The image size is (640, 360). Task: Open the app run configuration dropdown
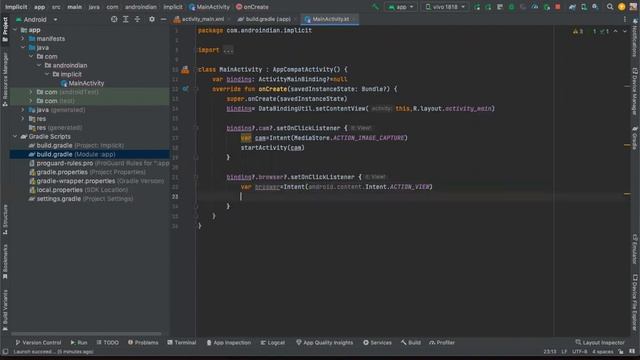400,7
